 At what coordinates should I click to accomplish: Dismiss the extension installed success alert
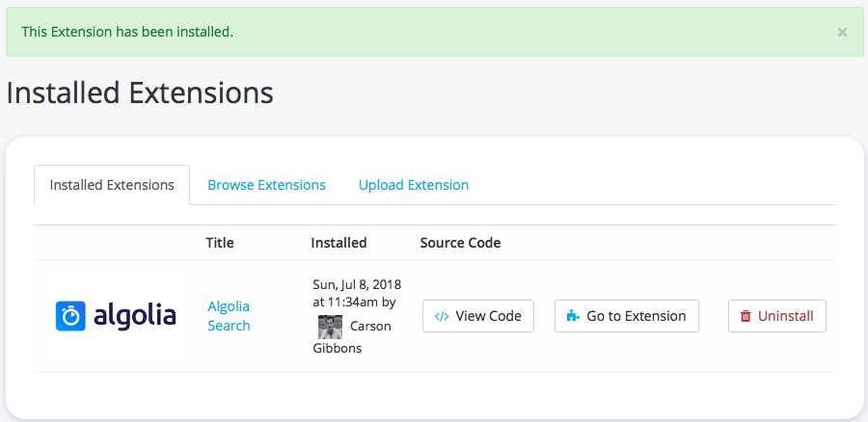(x=842, y=32)
